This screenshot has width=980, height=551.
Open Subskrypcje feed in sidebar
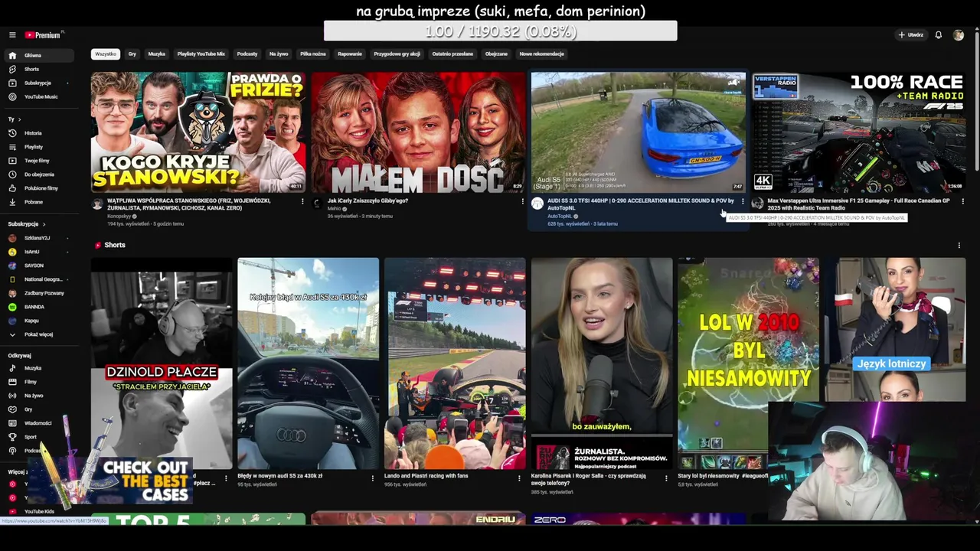pyautogui.click(x=38, y=83)
